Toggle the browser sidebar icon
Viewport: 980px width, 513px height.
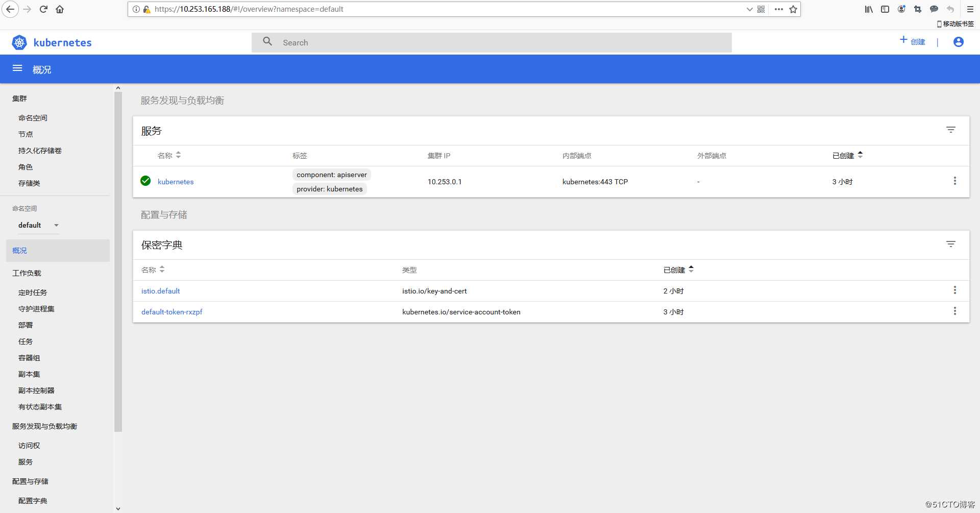tap(885, 9)
